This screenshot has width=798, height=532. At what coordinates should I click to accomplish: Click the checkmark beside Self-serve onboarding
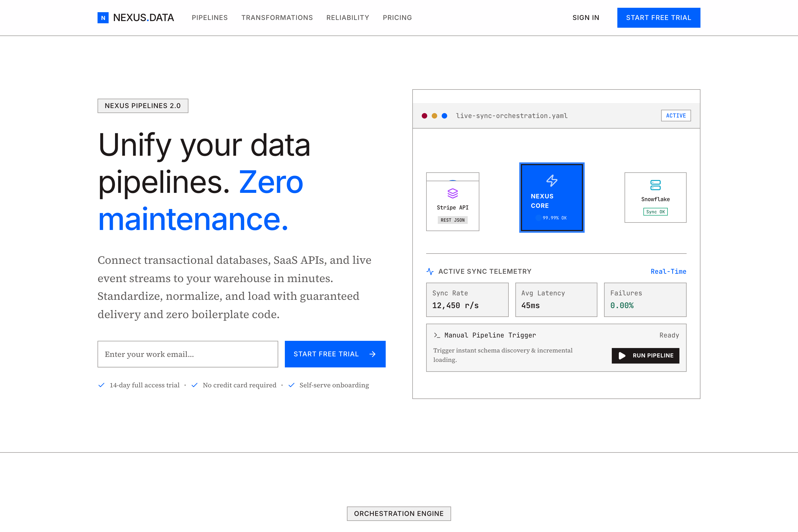(291, 385)
